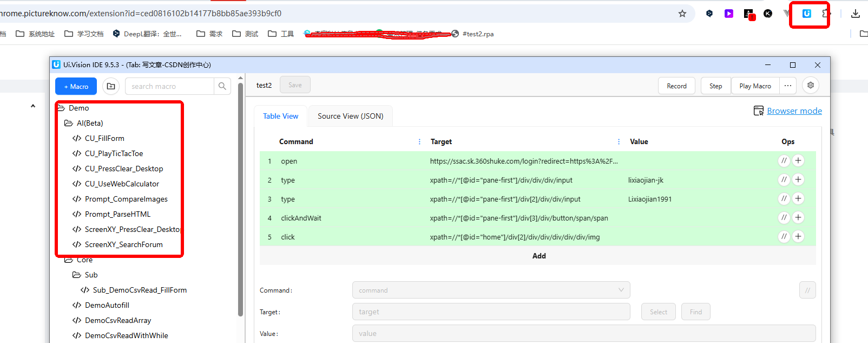The width and height of the screenshot is (868, 343).
Task: Focus the target input field
Action: 491,312
